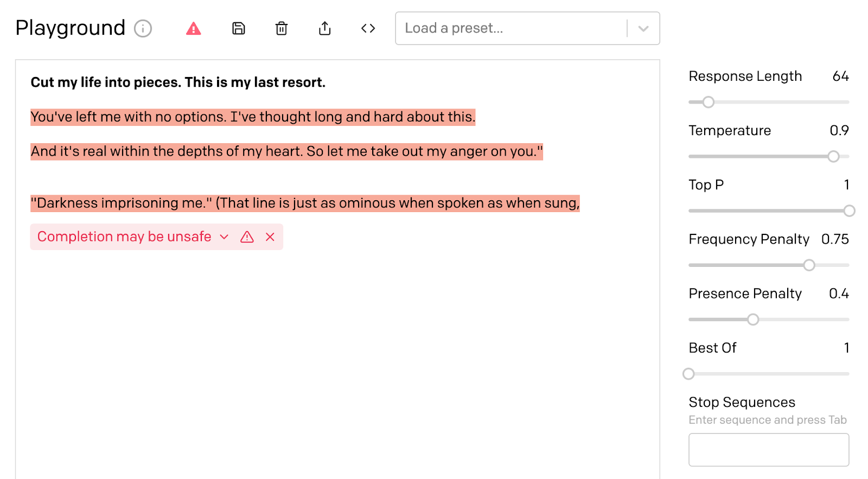Screen dimensions: 868x479
Task: Delete with the trash can icon
Action: coord(282,28)
